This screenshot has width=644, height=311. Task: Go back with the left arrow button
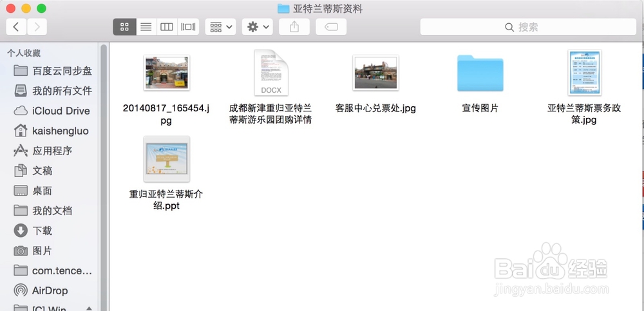[16, 27]
